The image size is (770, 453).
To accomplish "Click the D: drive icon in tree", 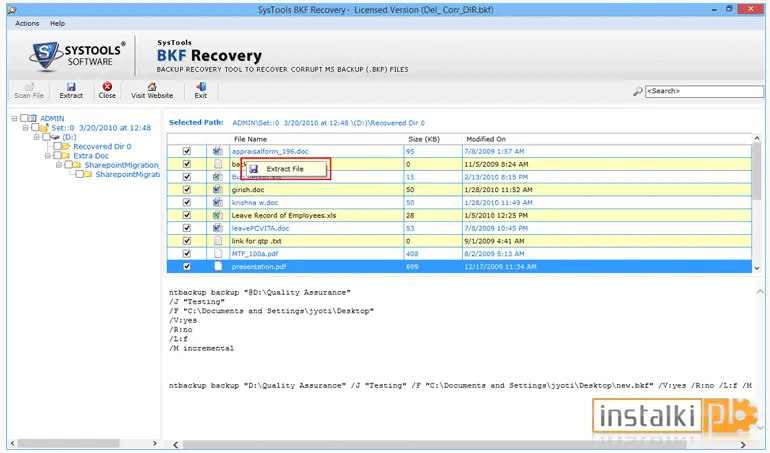I will tap(55, 137).
